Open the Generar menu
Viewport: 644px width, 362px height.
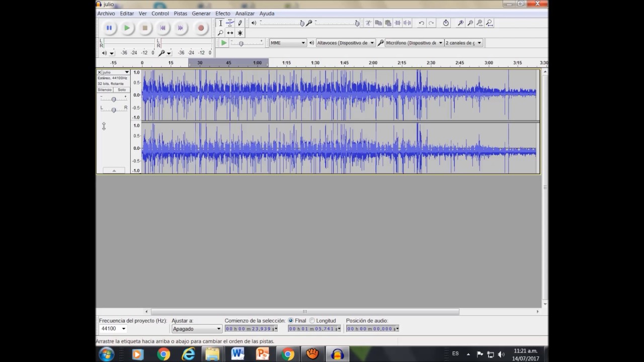tap(201, 14)
